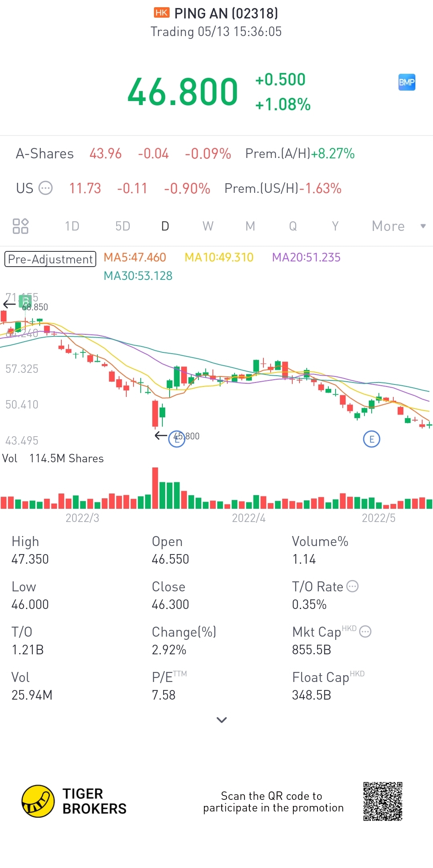Tap the MA20:51.235 indicator label
This screenshot has height=868, width=433.
click(306, 257)
